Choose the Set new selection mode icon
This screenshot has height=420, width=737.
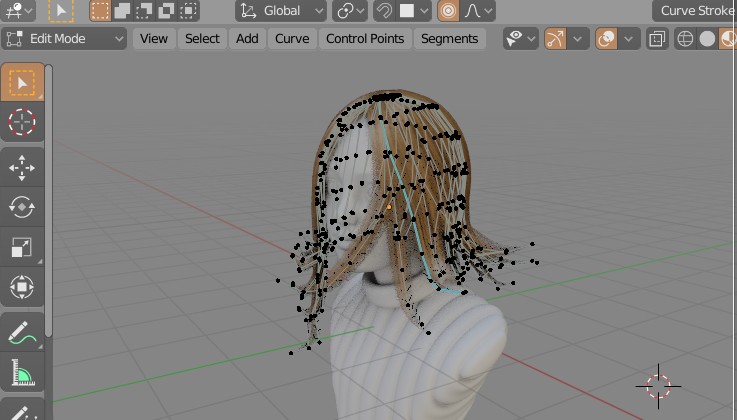pyautogui.click(x=100, y=10)
